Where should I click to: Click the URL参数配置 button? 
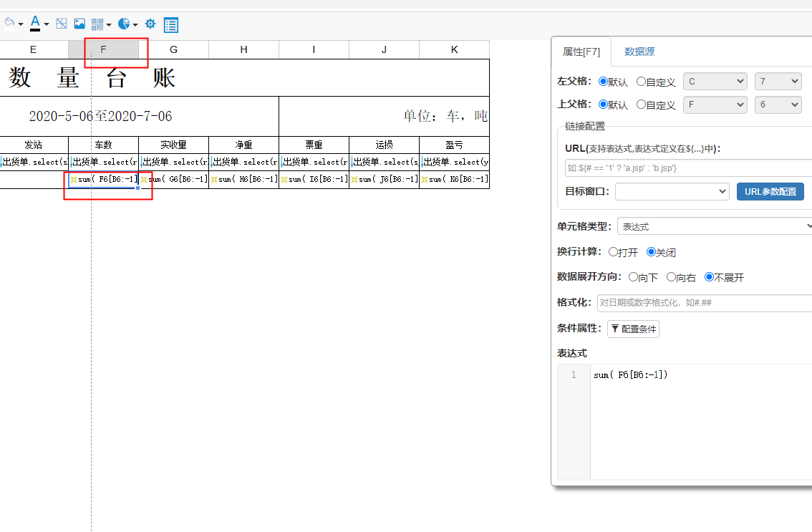coord(770,191)
